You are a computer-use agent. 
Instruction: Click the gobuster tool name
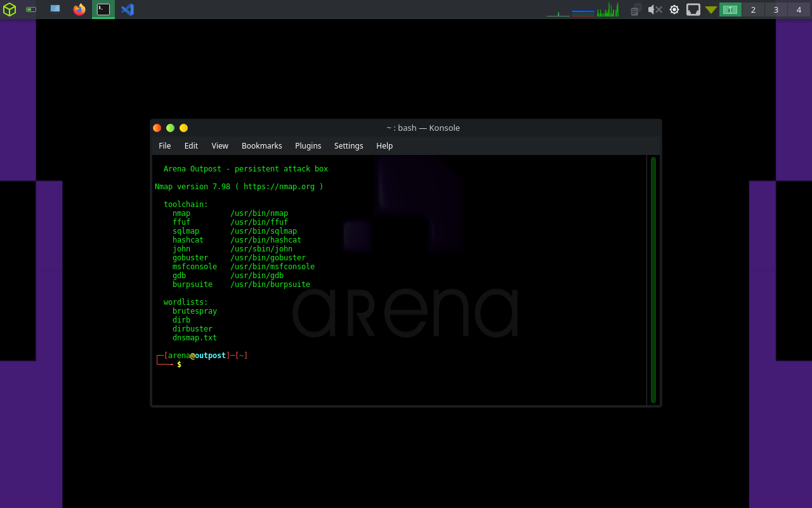coord(190,258)
